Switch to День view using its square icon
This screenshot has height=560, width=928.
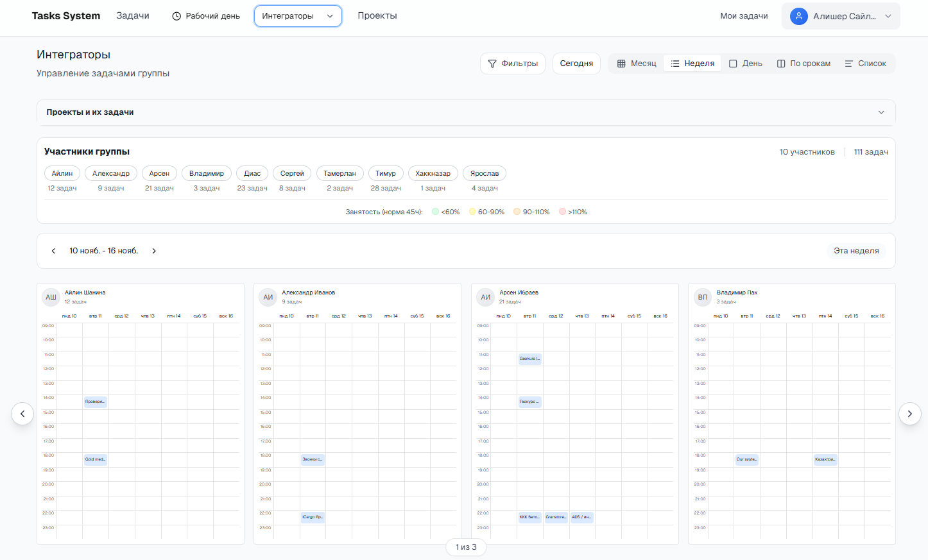(x=732, y=63)
